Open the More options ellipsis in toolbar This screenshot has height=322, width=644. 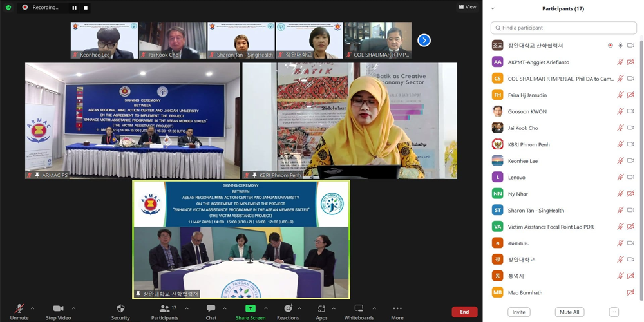(x=397, y=309)
